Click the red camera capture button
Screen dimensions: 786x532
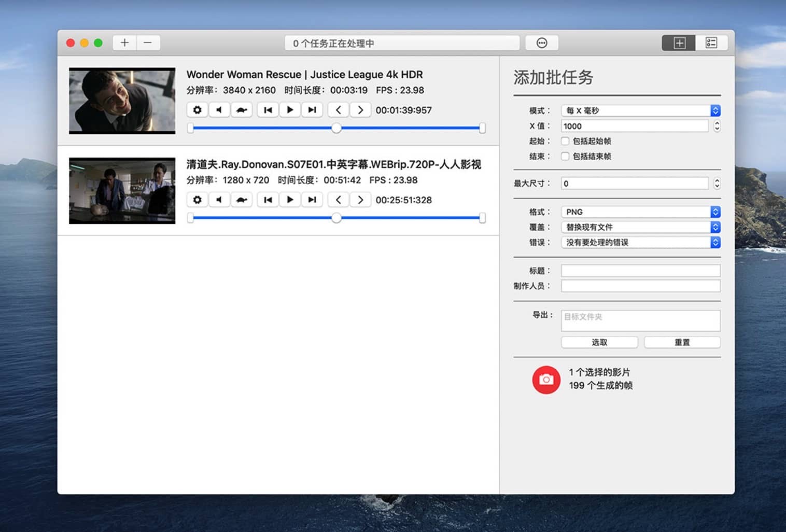click(545, 380)
